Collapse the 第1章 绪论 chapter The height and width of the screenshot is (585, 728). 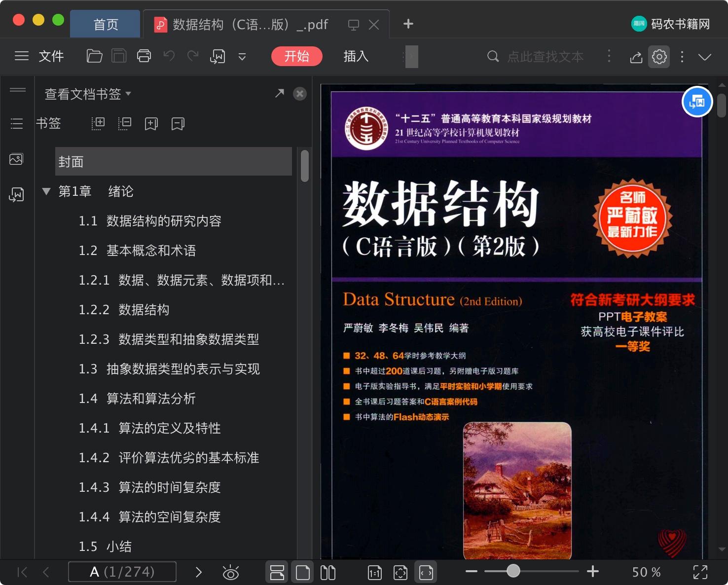click(46, 191)
